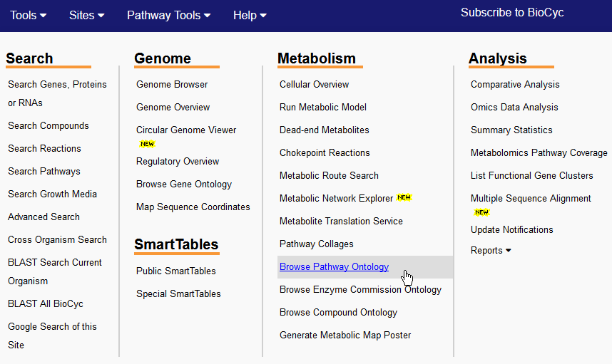The image size is (612, 364).
Task: Click NEW badge under Circular Genome Viewer
Action: pos(147,144)
